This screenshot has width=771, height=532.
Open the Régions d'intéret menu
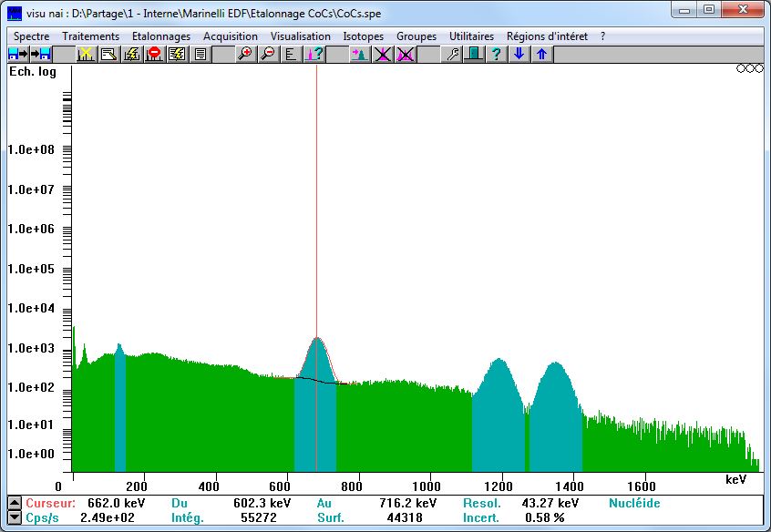click(547, 36)
